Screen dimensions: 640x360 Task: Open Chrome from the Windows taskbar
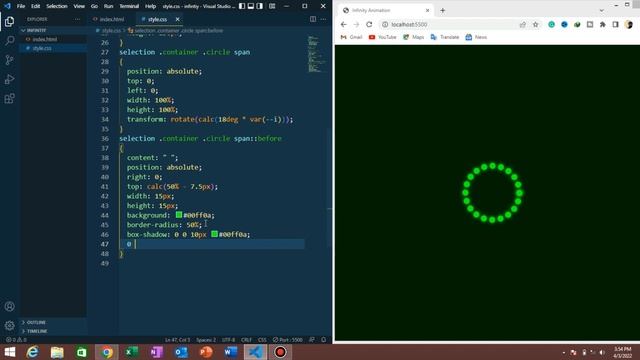(x=107, y=352)
